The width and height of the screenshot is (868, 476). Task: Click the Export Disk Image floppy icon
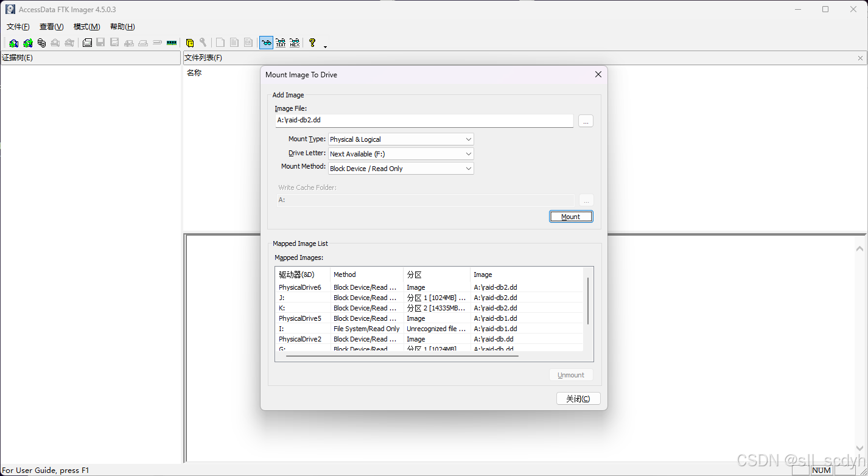tap(101, 43)
